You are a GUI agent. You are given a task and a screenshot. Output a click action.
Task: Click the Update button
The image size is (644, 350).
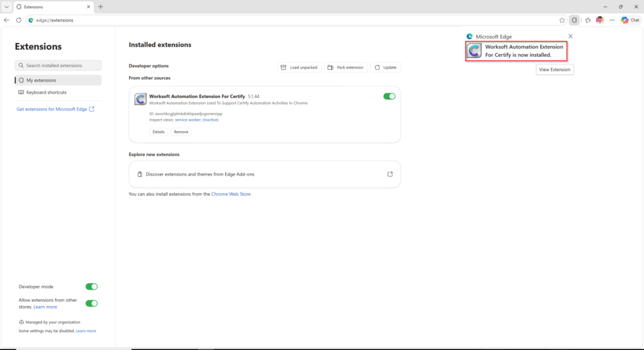[386, 67]
